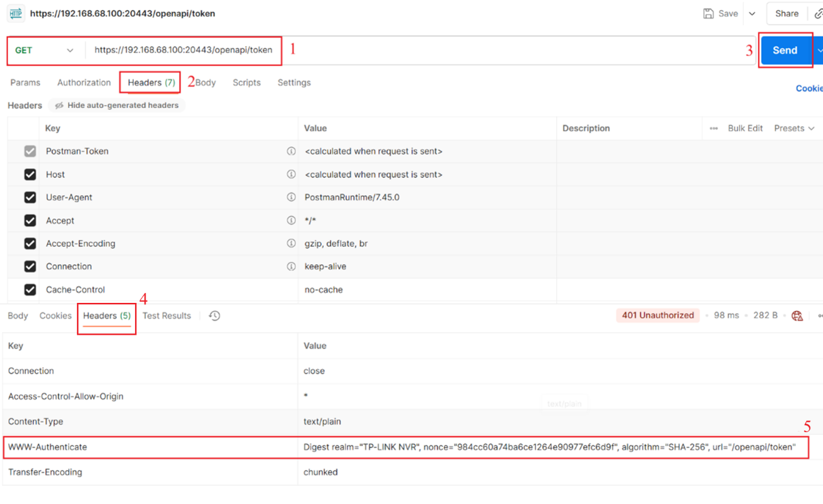
Task: Click the gzip, deflate, br value
Action: [x=336, y=244]
